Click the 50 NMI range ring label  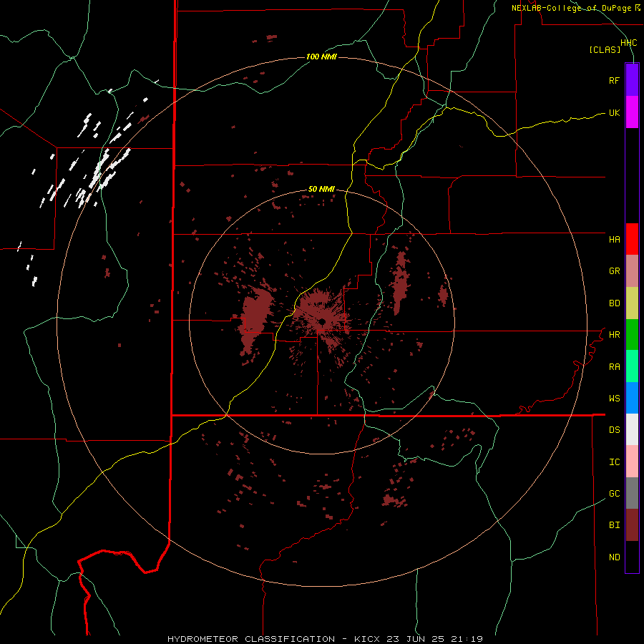[x=321, y=189]
